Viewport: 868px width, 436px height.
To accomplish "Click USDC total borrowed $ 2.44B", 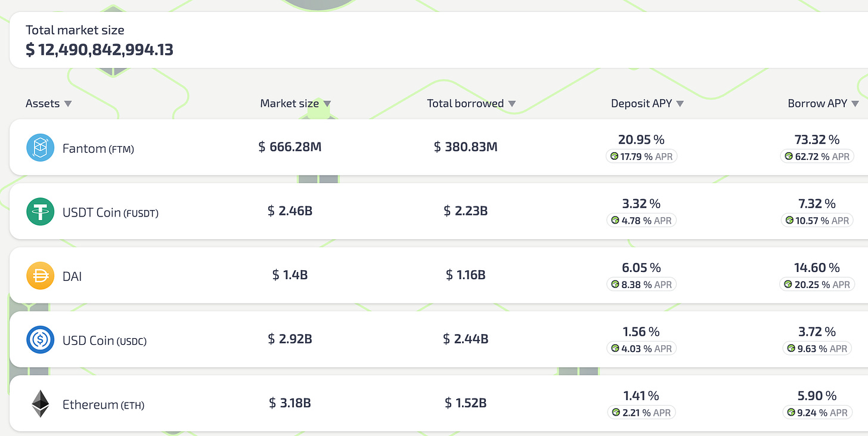I will 466,339.
